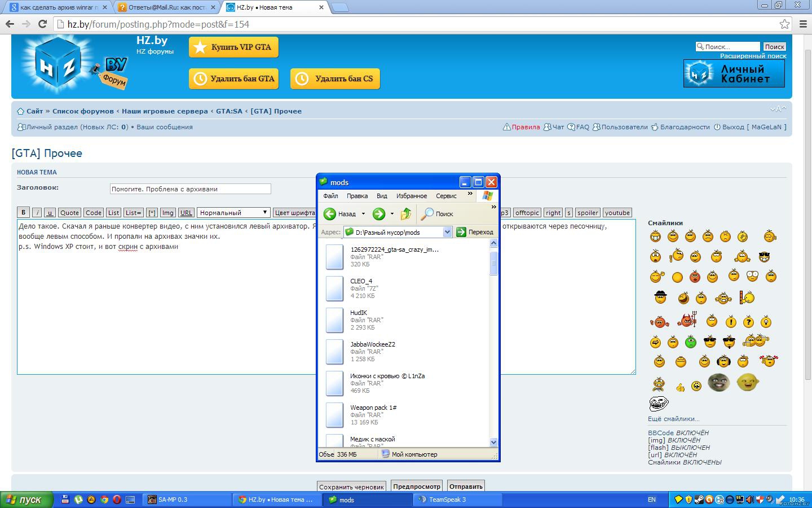
Task: Insert the plain yellow circle smiley
Action: pos(677,277)
